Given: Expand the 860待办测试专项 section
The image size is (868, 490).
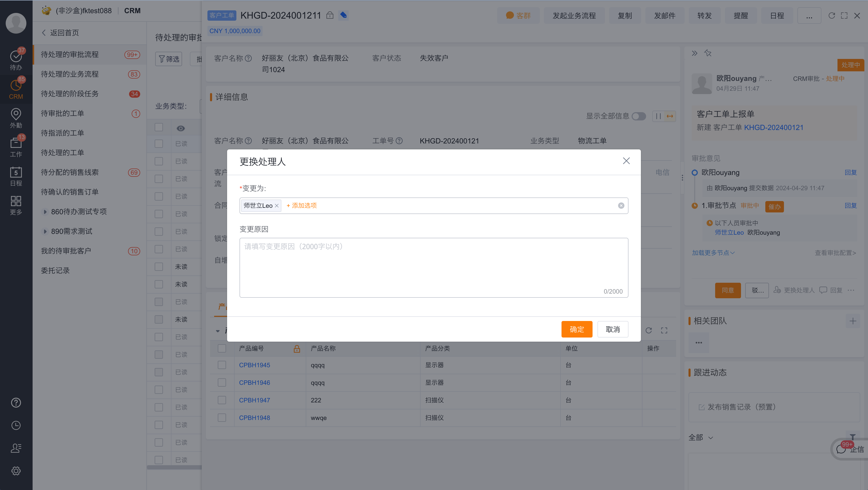Looking at the screenshot, I should point(46,211).
